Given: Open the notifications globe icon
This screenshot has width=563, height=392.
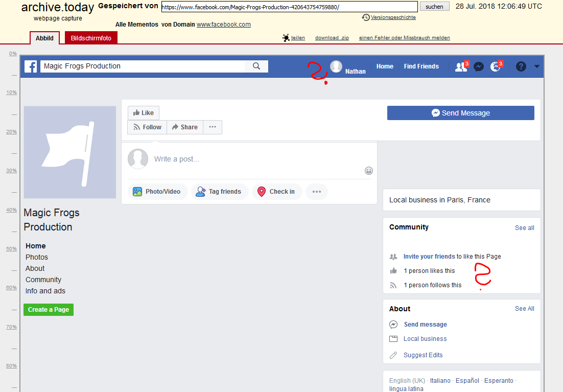Looking at the screenshot, I should tap(496, 66).
